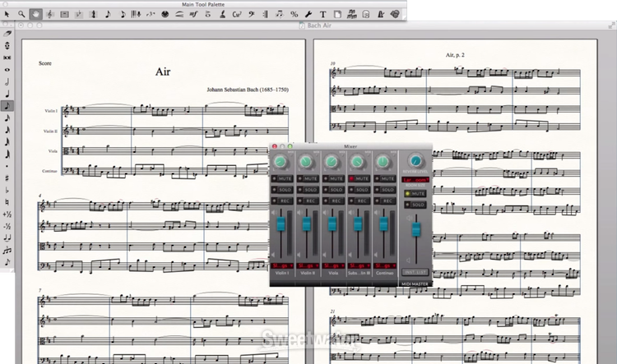Select the Tuplet tool in Main Tool Palette
This screenshot has height=364, width=617.
151,15
